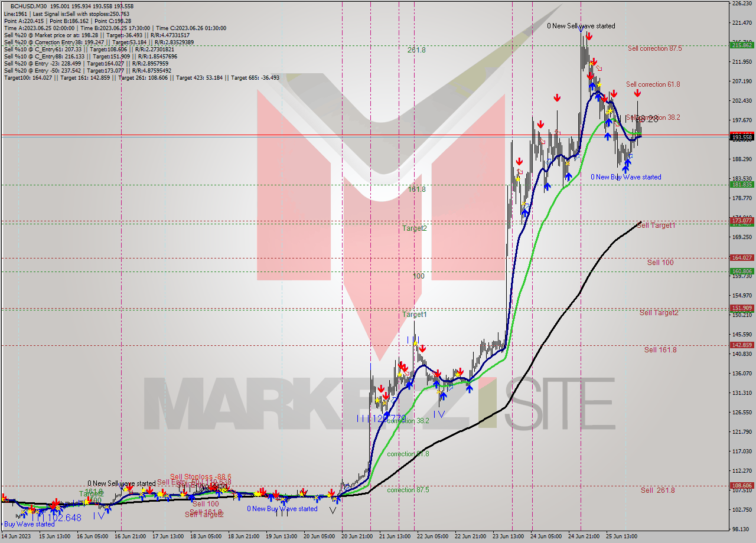The width and height of the screenshot is (756, 543).
Task: Click the 'I I I 102.648' wave label
Action: click(x=56, y=518)
